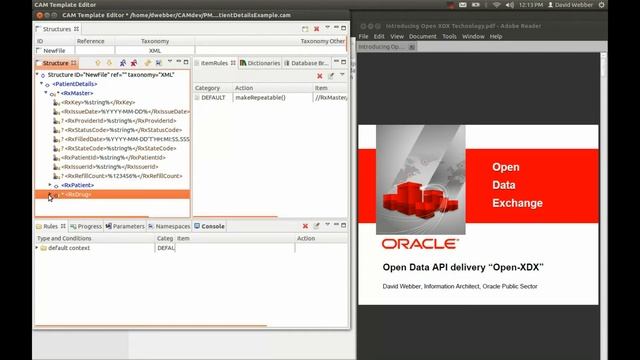The height and width of the screenshot is (360, 640).
Task: Select the RxStatusCode element row
Action: point(118,130)
